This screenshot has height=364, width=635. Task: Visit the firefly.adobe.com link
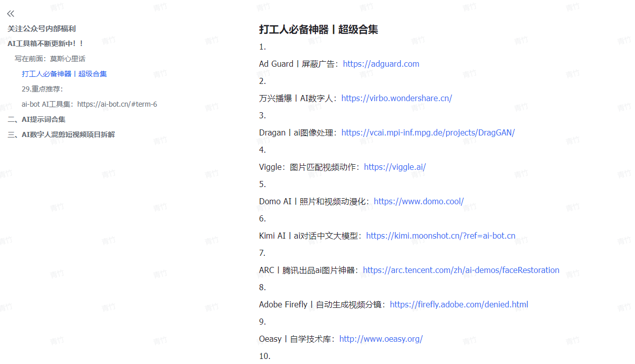point(459,304)
